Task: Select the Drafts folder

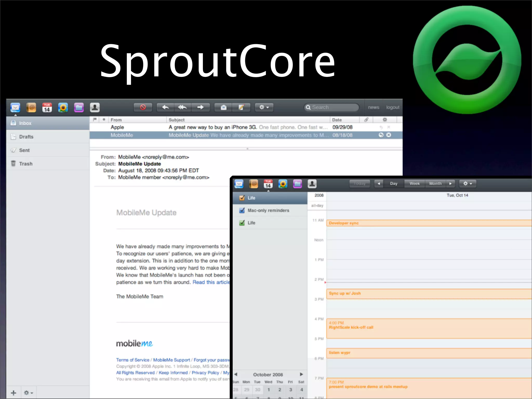Action: (x=48, y=137)
